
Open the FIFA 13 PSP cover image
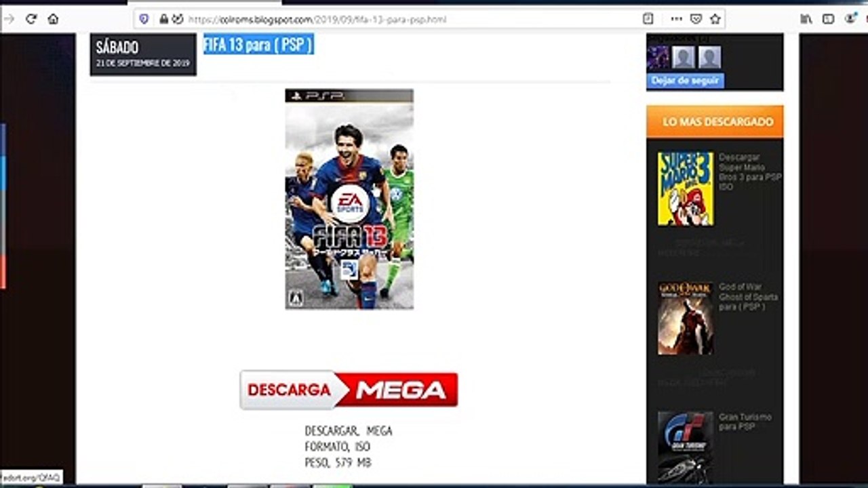(349, 199)
